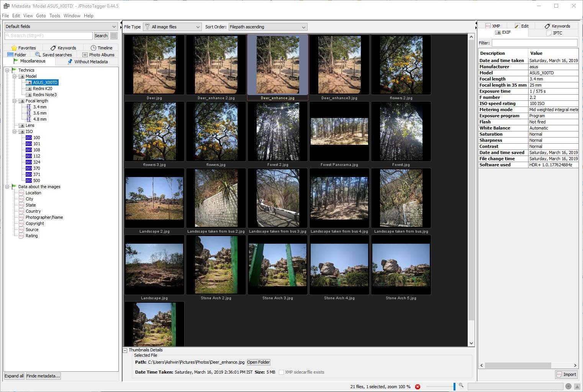Screen dimensions: 583x392
Task: Switch to the Saved searches tab
Action: 53,55
